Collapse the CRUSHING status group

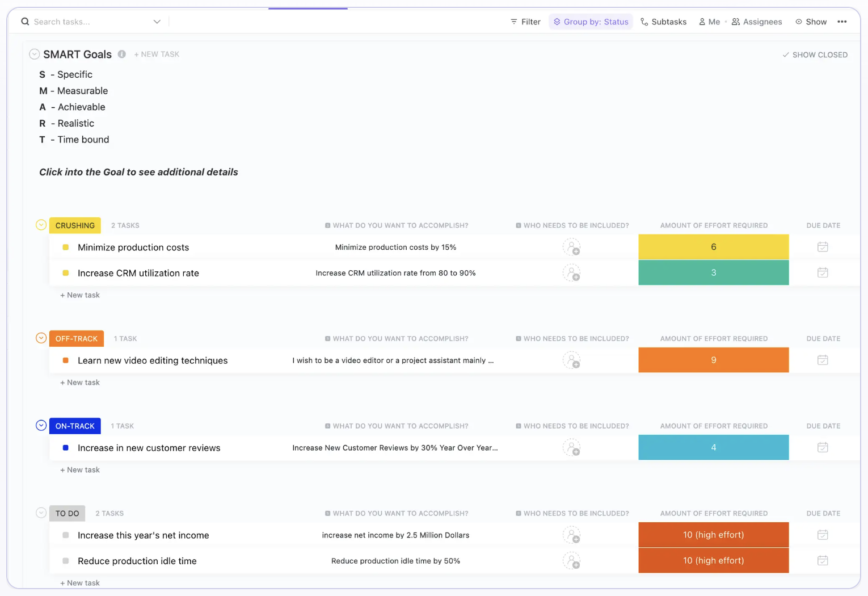[x=41, y=225]
